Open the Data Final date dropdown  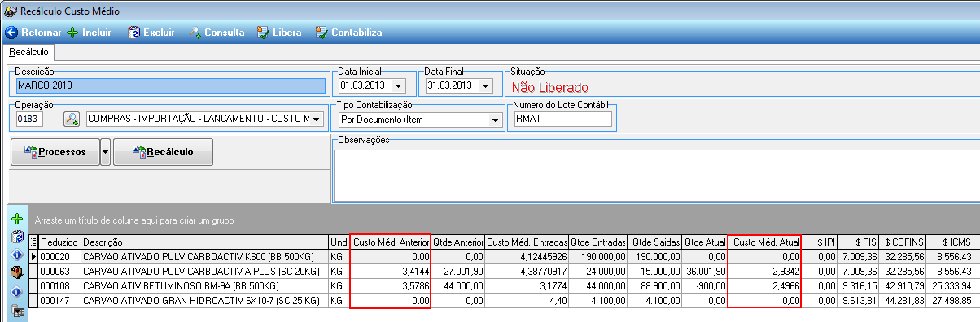tap(486, 85)
